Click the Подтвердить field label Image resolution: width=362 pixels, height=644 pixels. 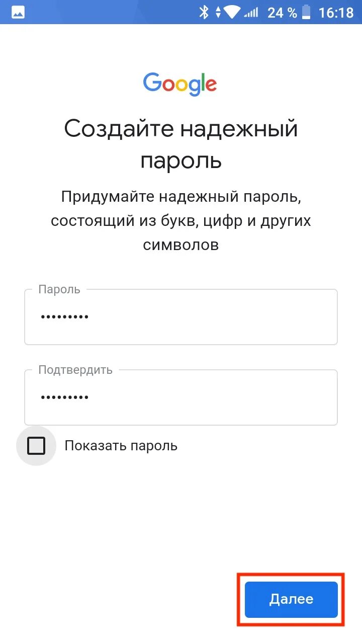click(75, 370)
